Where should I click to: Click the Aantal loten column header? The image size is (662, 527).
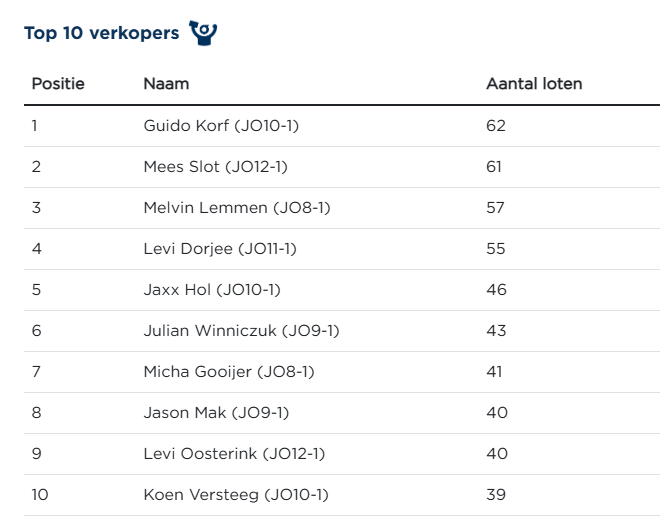point(533,84)
